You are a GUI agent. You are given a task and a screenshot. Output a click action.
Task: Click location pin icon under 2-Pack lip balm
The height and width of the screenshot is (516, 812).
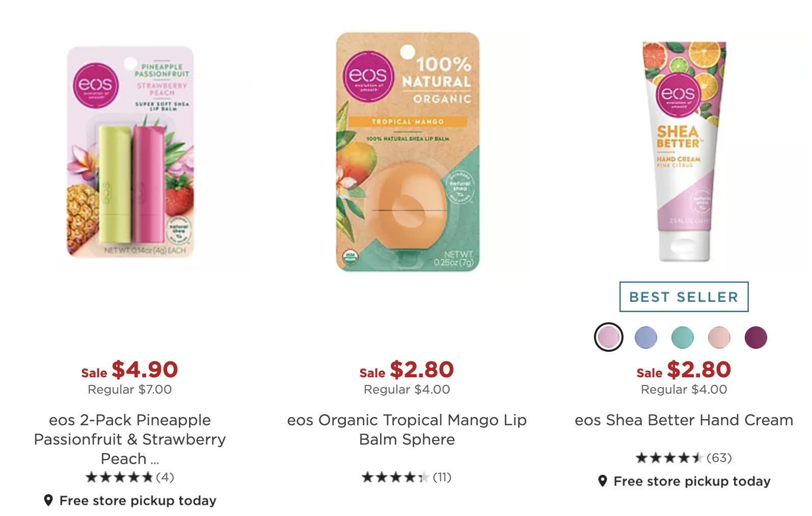tap(48, 500)
